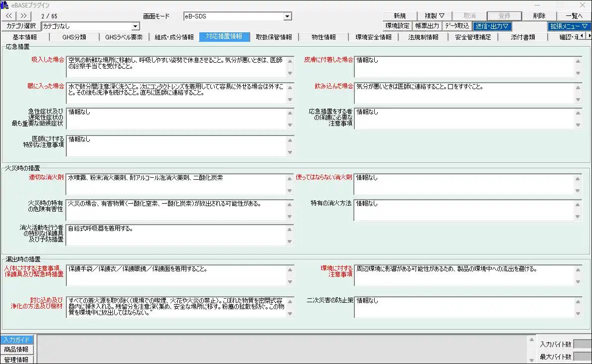Switch to the 基本情報 tab
This screenshot has height=364, width=592.
[25, 37]
